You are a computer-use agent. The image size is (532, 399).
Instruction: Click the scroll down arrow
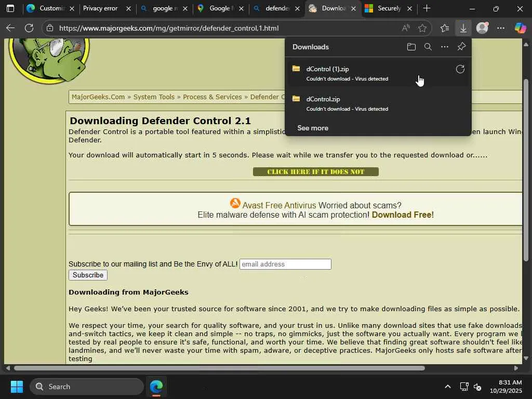coord(526,358)
